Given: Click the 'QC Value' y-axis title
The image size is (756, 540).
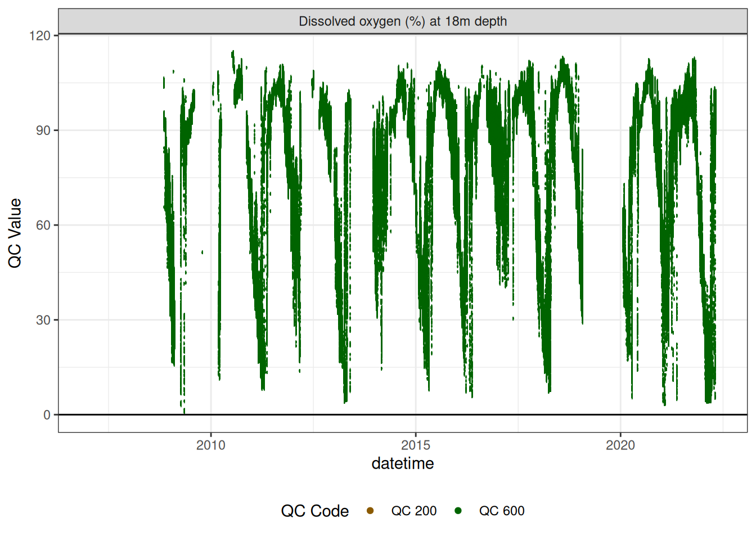Looking at the screenshot, I should 15,233.
